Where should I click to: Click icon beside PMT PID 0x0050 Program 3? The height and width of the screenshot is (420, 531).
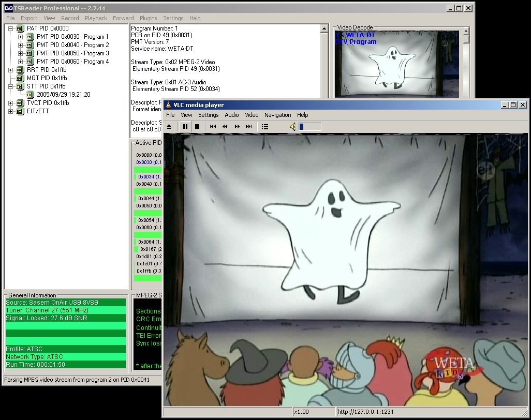tap(30, 53)
